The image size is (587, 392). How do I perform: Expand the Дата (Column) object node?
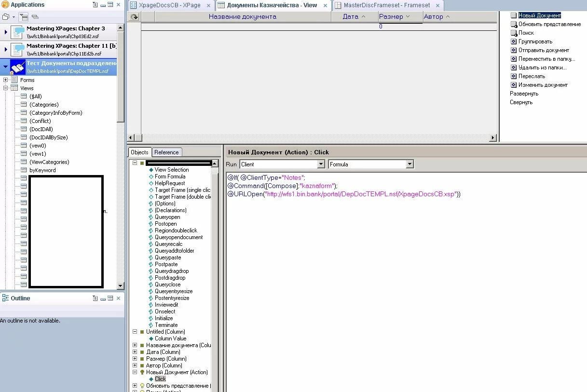pos(135,352)
